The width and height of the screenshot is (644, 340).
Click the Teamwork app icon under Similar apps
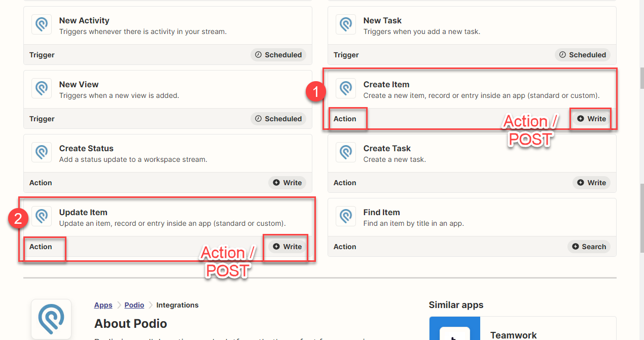point(455,328)
